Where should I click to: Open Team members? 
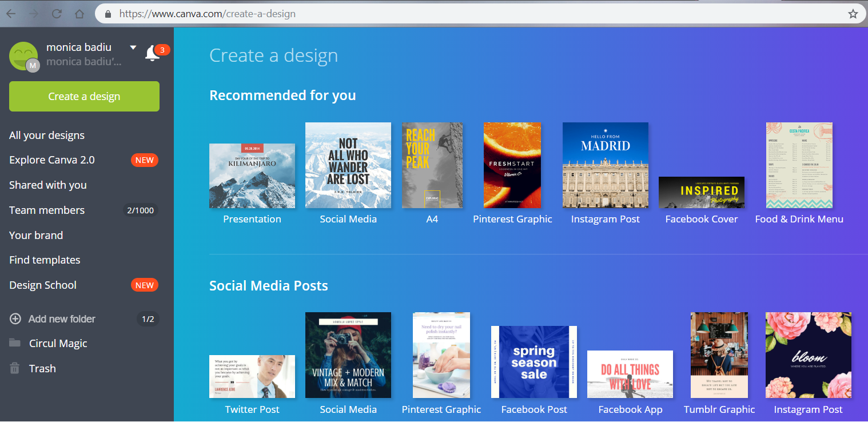(x=47, y=210)
